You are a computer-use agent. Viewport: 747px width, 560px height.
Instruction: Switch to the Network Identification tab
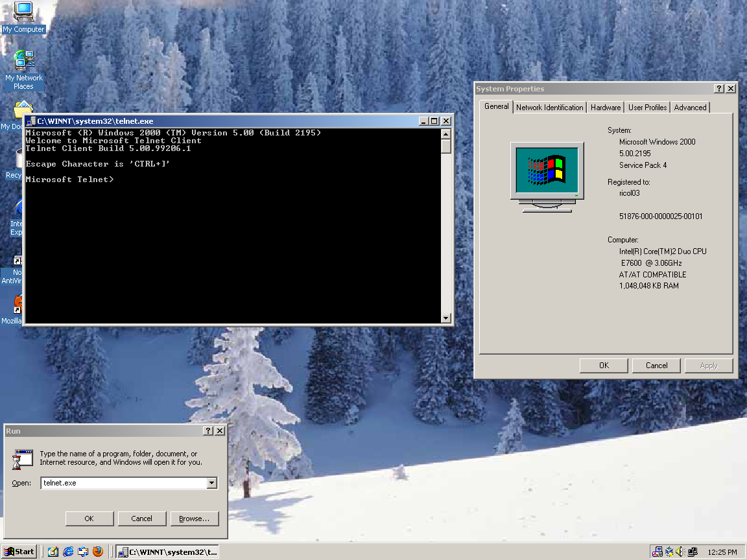pos(549,108)
